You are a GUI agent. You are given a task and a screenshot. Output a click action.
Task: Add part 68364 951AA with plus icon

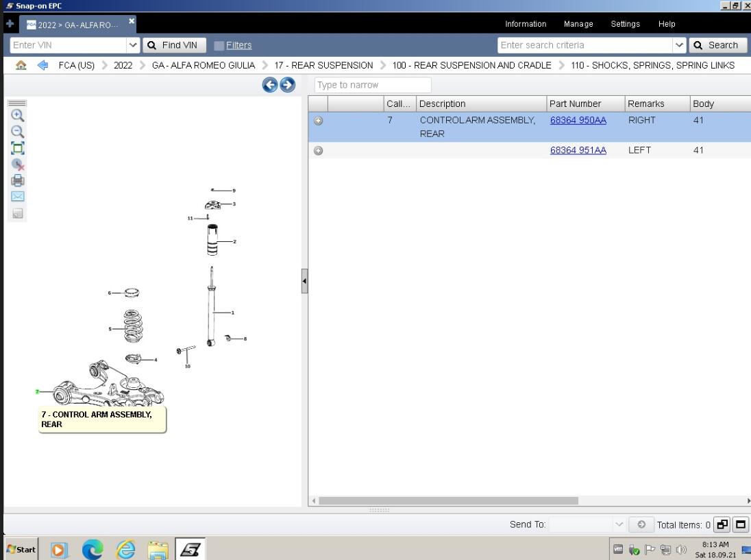click(x=318, y=150)
